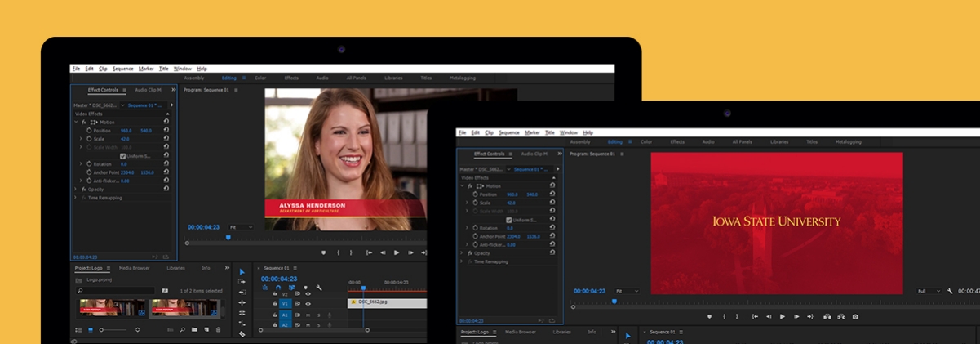Image resolution: width=980 pixels, height=344 pixels.
Task: Open Marker menu in right window
Action: tap(532, 132)
